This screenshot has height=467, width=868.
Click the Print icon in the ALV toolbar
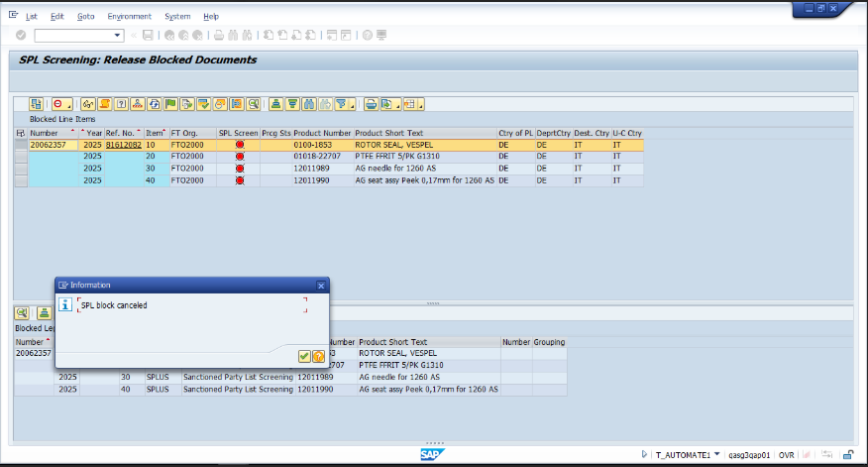click(x=372, y=104)
